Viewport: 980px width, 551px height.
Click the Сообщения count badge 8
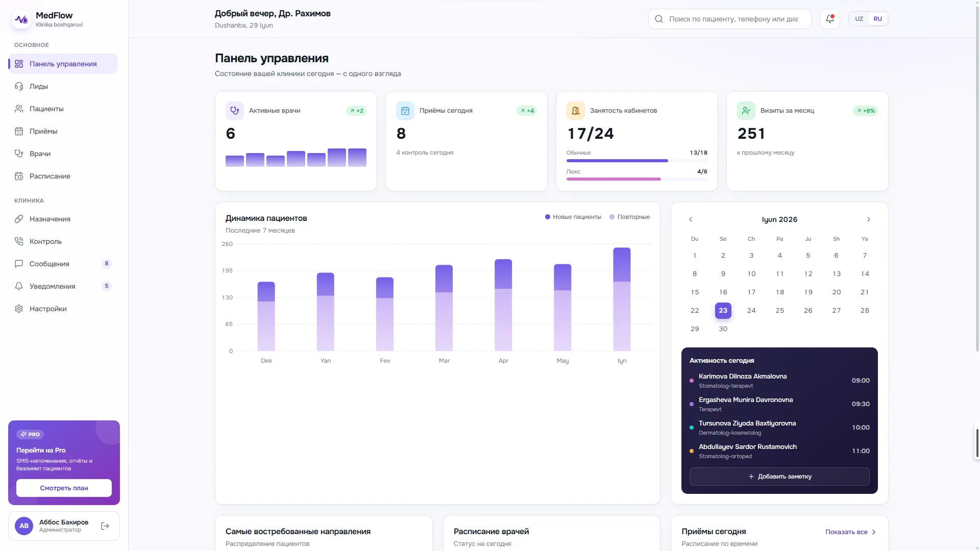(x=106, y=264)
